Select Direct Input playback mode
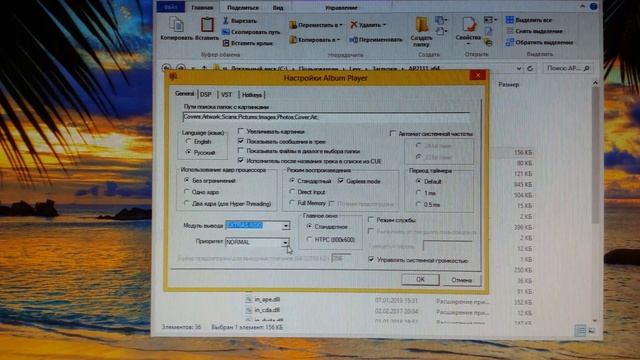The height and width of the screenshot is (360, 640). [292, 191]
